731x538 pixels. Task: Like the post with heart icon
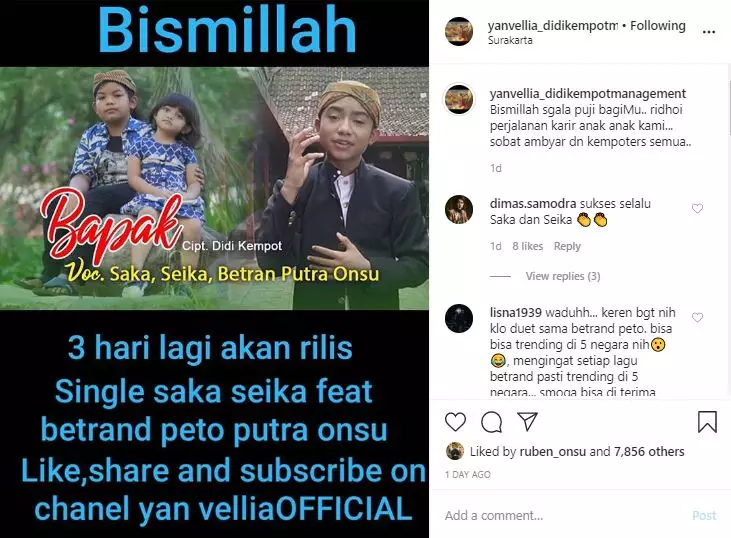(x=455, y=422)
